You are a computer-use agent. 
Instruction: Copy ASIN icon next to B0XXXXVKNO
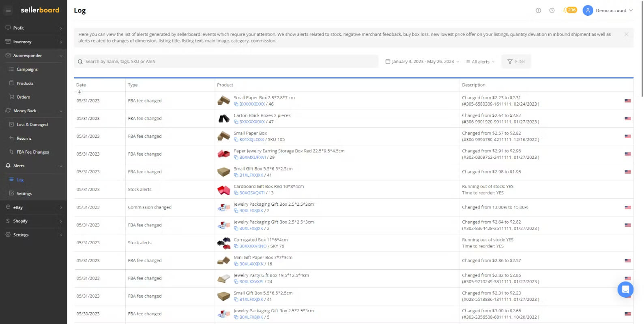point(236,246)
